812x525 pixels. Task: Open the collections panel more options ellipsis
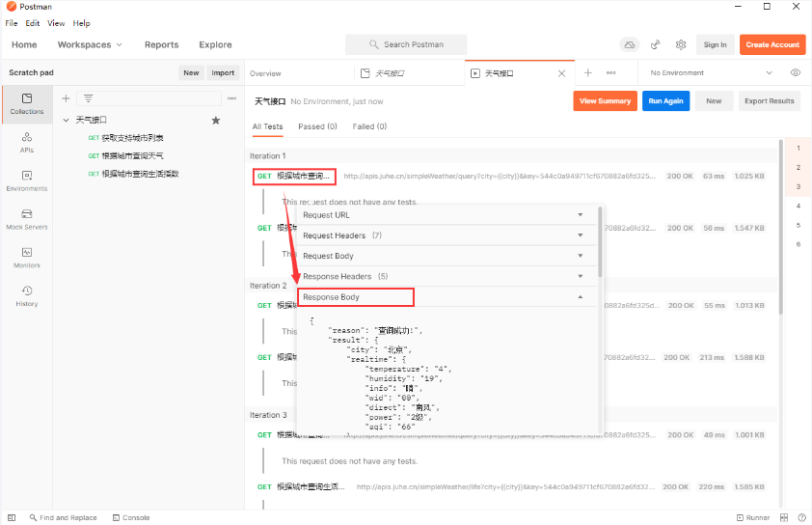231,98
